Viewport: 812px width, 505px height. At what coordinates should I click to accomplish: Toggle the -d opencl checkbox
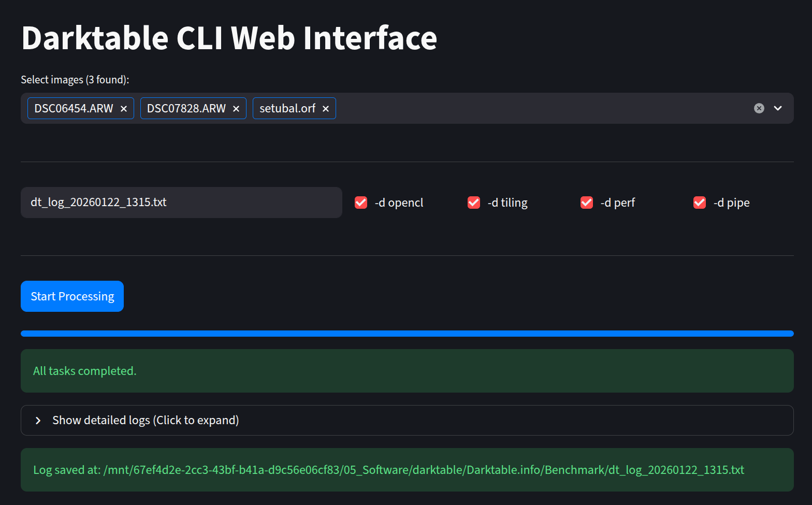click(361, 203)
